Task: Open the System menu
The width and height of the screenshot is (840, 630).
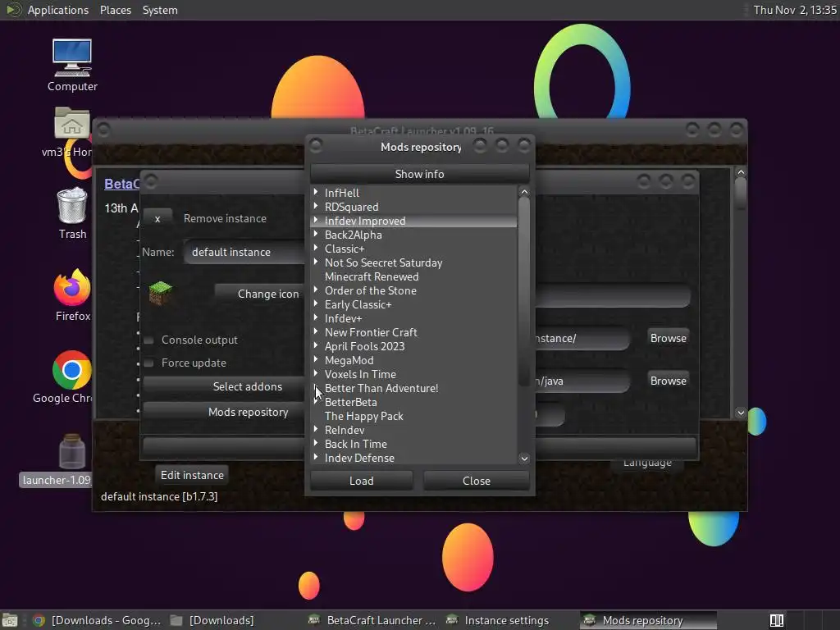Action: [x=160, y=10]
